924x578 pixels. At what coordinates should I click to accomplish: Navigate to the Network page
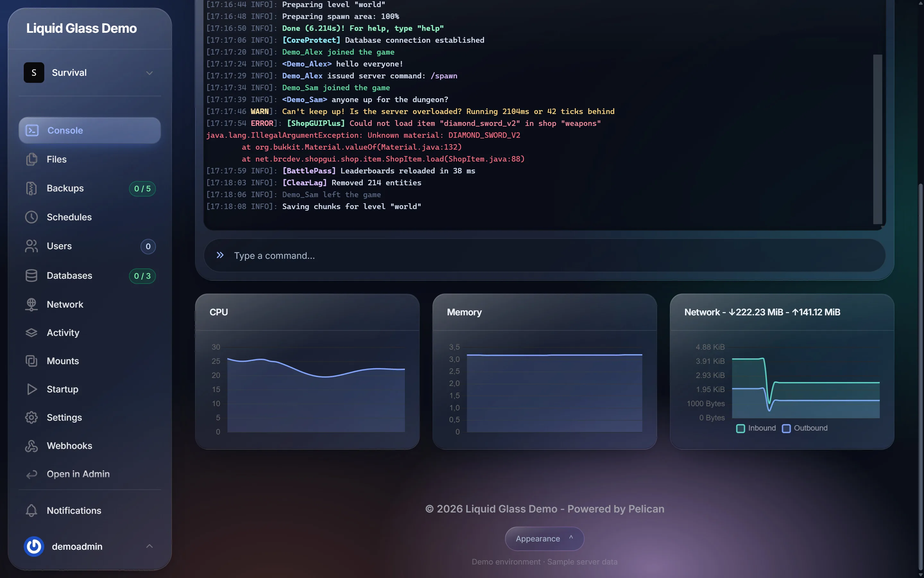coord(90,305)
